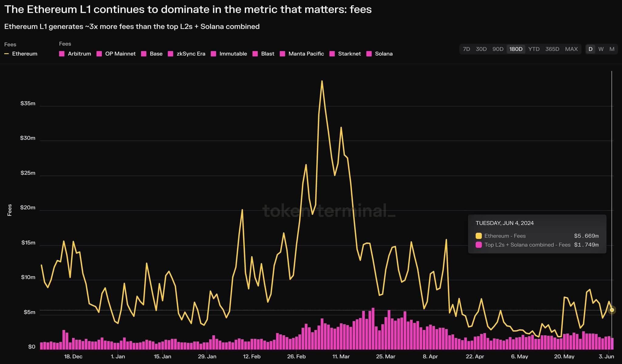Select the 30D time range
Screen dimensions: 622x364
pos(481,49)
